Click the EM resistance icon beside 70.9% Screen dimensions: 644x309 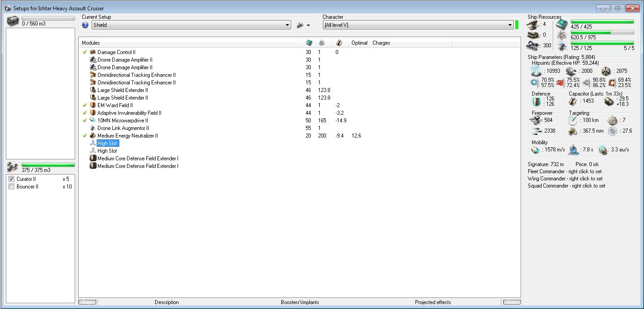point(535,82)
